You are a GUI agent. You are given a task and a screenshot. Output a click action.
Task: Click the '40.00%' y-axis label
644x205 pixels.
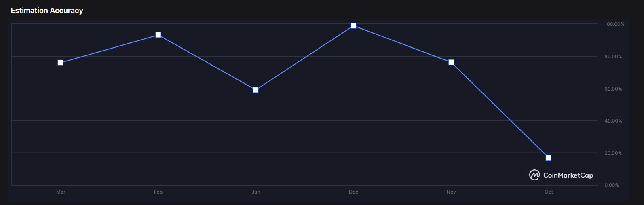click(x=613, y=121)
